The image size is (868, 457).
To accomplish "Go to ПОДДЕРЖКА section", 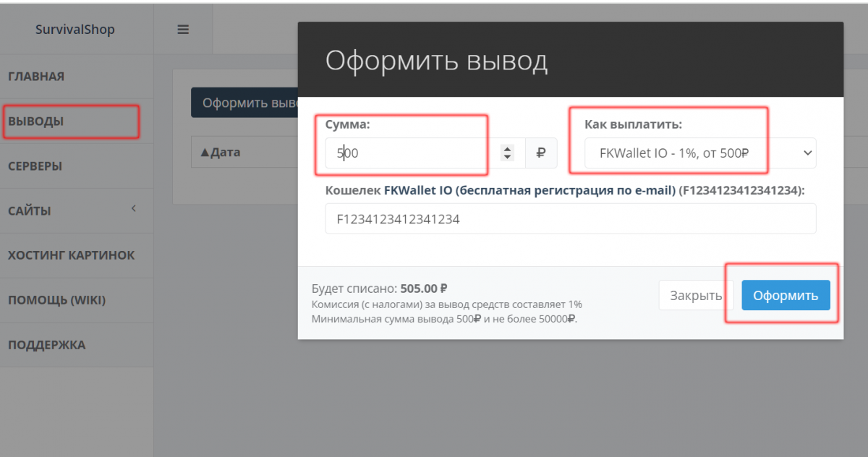I will click(46, 345).
